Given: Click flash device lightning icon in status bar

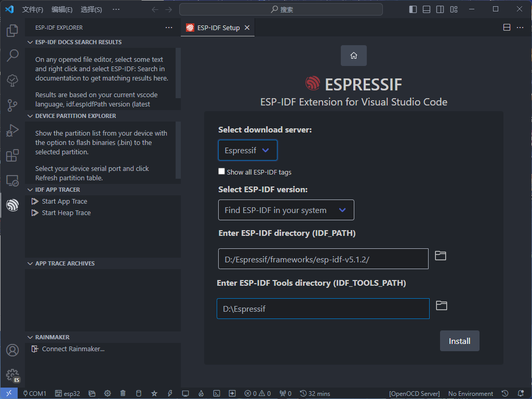Looking at the screenshot, I should pos(170,393).
